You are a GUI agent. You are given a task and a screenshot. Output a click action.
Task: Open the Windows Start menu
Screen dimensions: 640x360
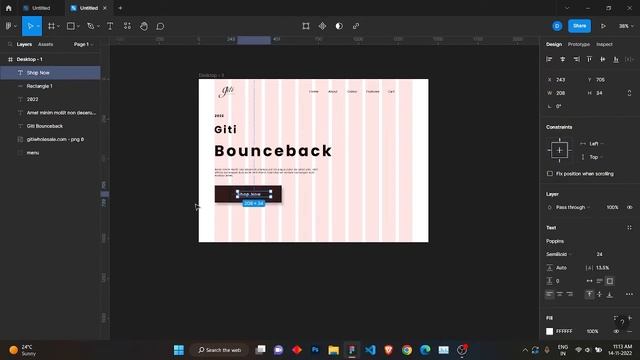(x=179, y=350)
